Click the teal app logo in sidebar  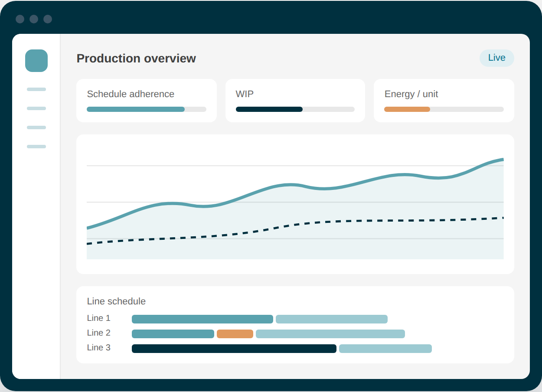[36, 61]
